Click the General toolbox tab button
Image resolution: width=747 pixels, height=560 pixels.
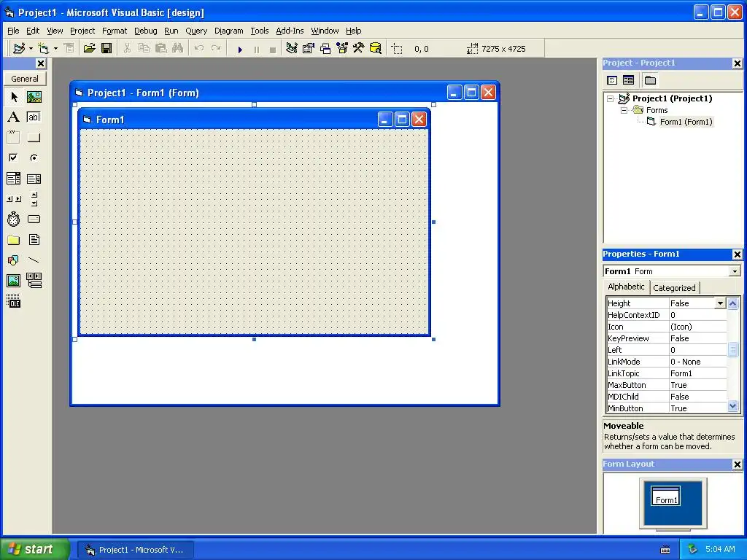coord(25,79)
